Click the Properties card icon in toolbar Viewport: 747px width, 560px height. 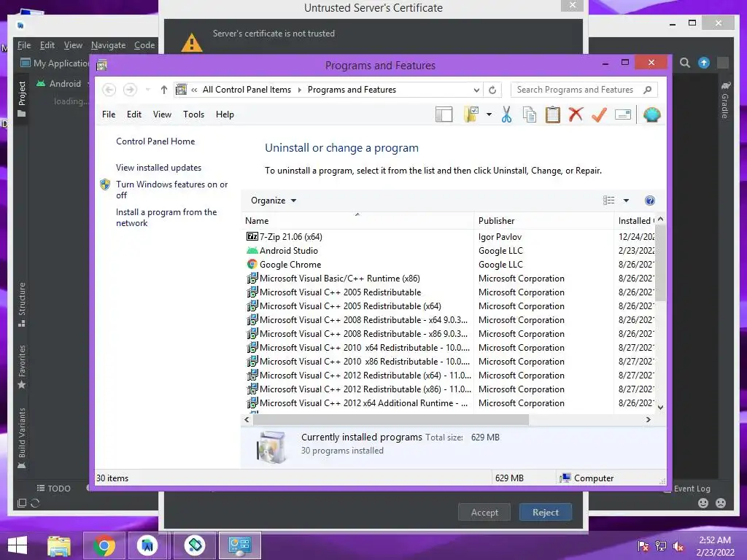[x=623, y=114]
